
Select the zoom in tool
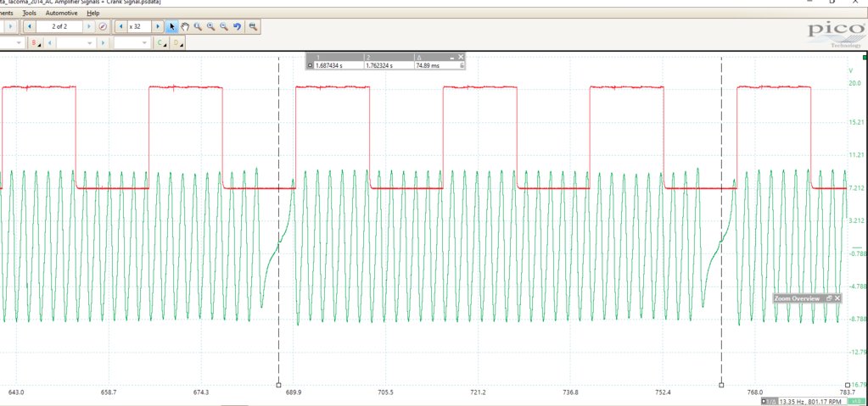[211, 26]
